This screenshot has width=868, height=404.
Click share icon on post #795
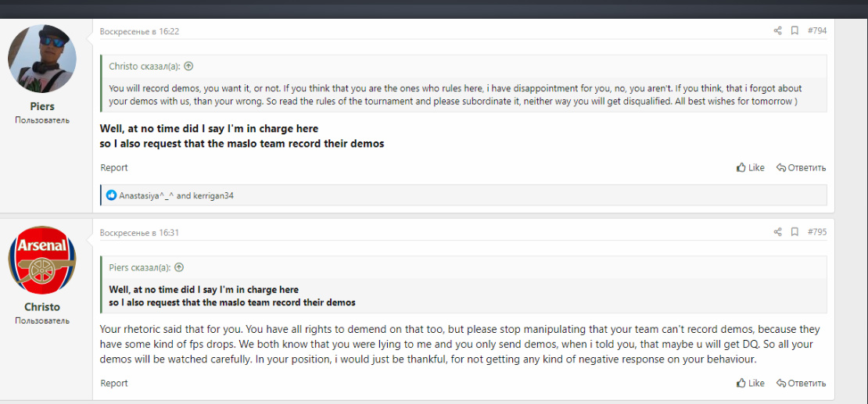[x=777, y=232]
